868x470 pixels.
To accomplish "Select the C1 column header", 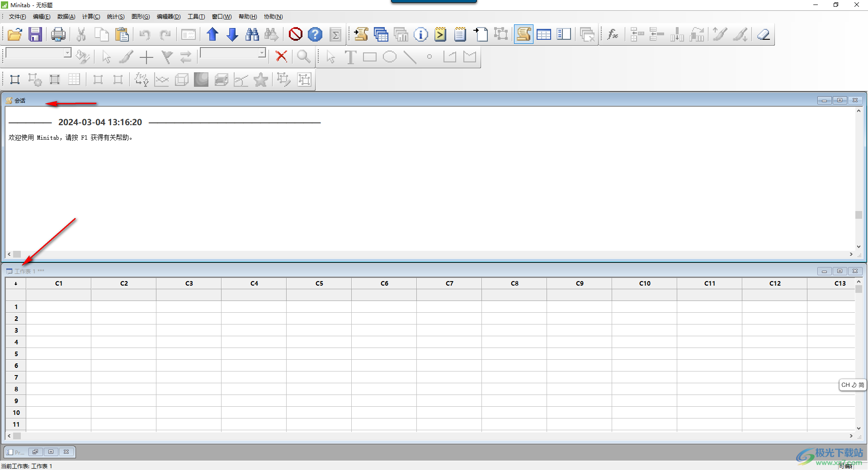I will pos(59,283).
